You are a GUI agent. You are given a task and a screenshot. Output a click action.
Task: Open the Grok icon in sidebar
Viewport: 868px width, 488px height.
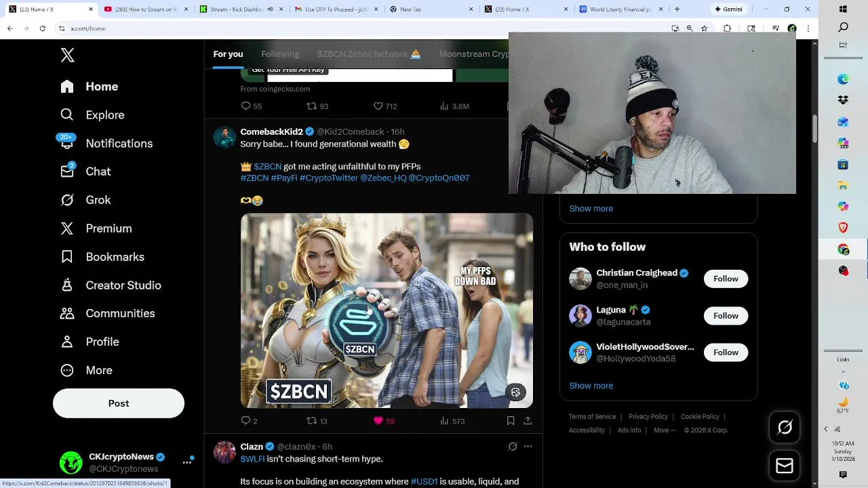(66, 200)
